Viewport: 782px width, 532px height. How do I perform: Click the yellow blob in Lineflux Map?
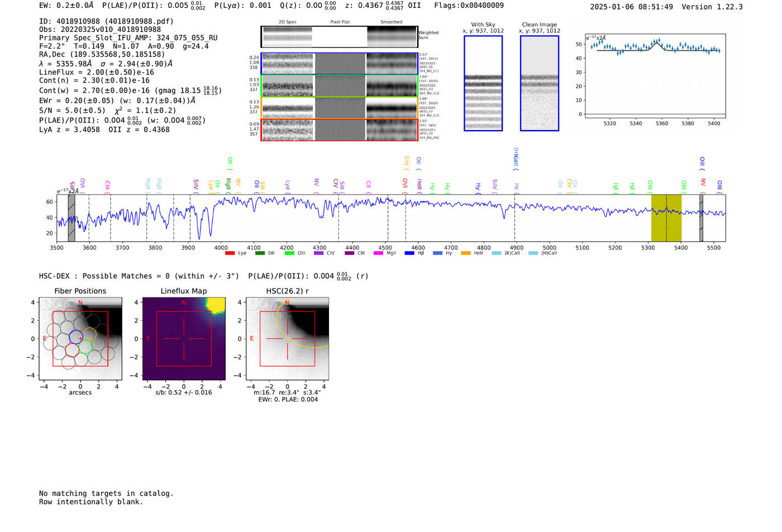pyautogui.click(x=215, y=304)
